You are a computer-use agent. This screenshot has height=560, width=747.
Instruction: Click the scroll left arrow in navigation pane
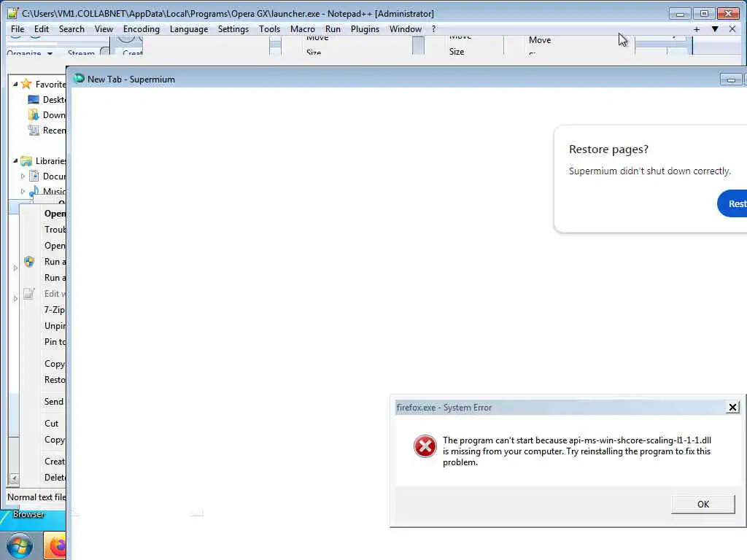14,478
